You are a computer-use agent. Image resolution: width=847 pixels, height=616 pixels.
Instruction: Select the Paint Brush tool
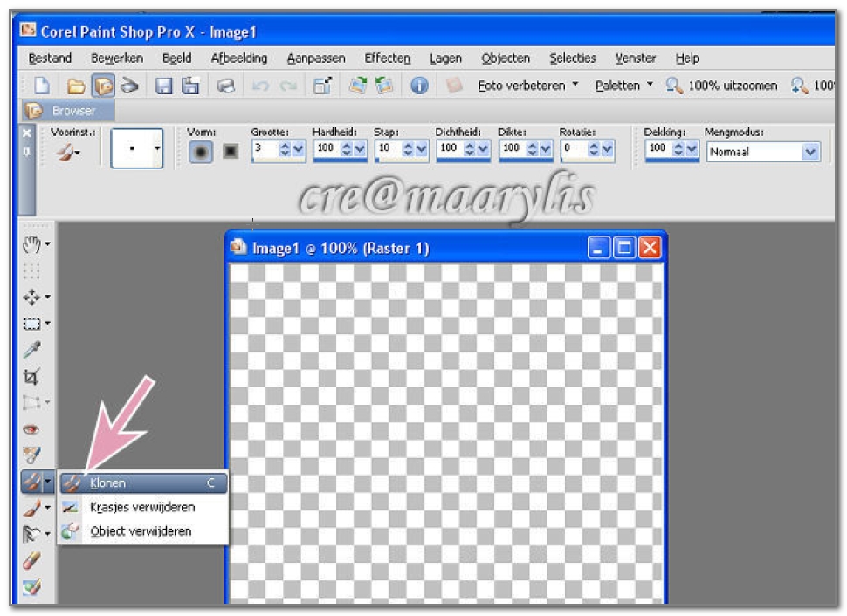[31, 508]
